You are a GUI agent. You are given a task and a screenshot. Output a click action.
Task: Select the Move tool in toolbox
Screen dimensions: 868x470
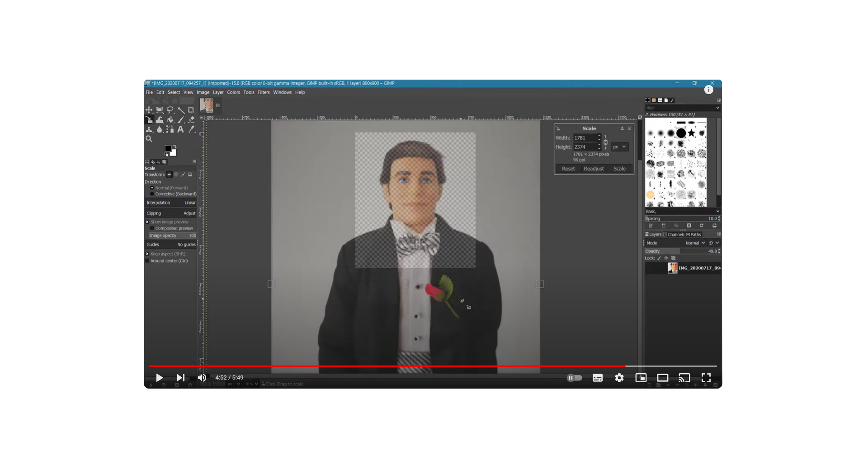(x=149, y=110)
